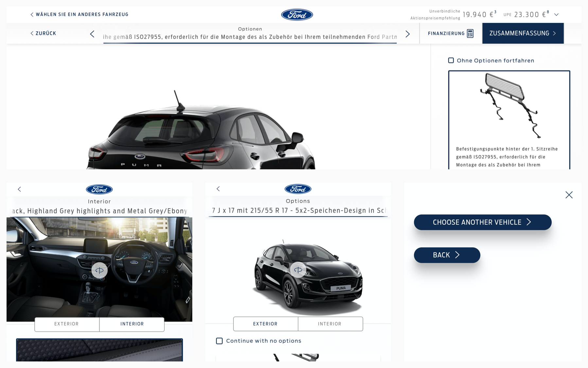This screenshot has height=368, width=588.
Task: Click the Ford logo in the top header
Action: 297,15
